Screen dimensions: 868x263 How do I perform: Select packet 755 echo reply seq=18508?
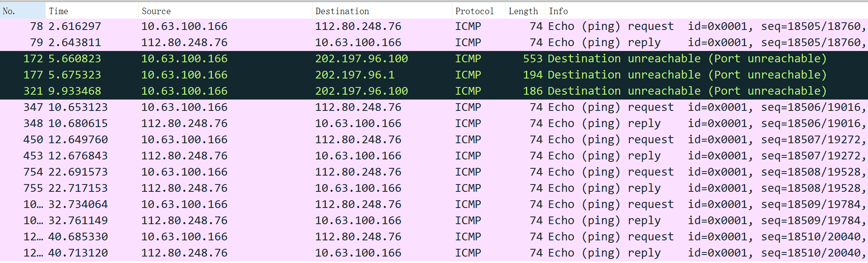tap(434, 189)
